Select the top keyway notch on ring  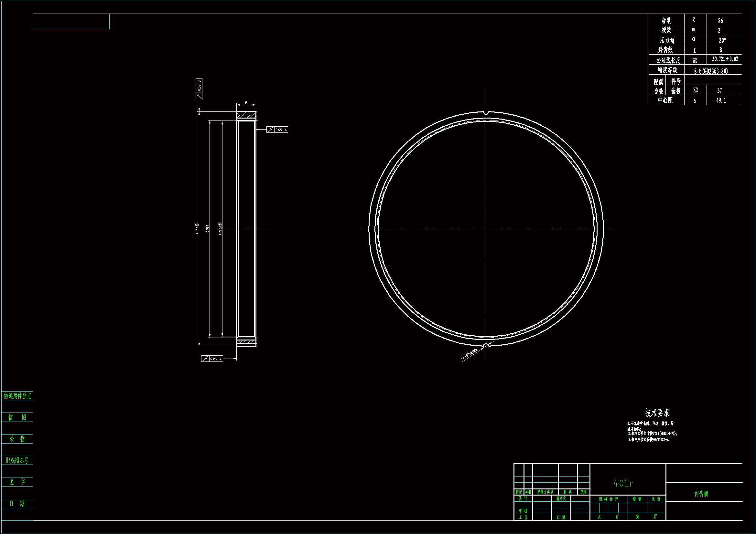pos(486,113)
